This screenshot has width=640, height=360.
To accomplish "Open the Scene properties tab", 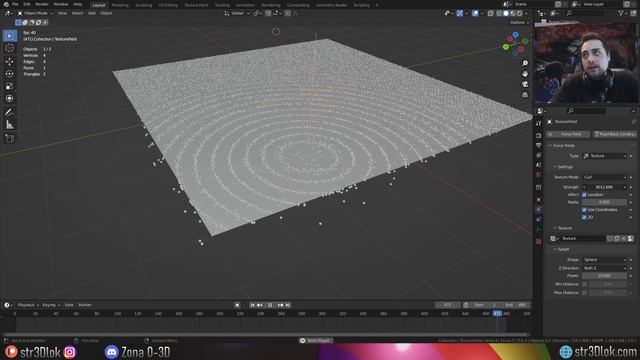I will (x=539, y=165).
